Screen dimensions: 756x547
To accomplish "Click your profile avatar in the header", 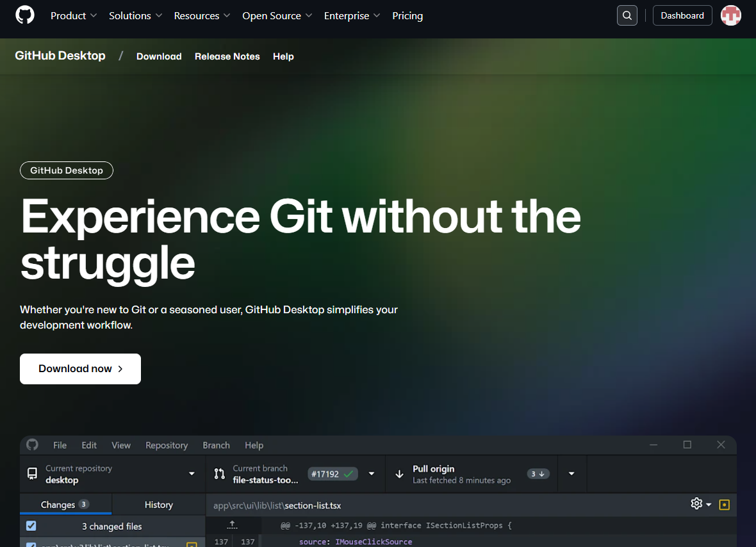I will click(x=731, y=15).
